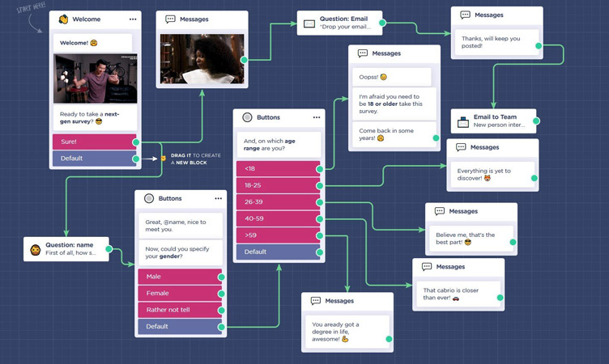Click chat icon on "Oops!" Messages block
Screen dimensions: 609x364
(x=362, y=54)
